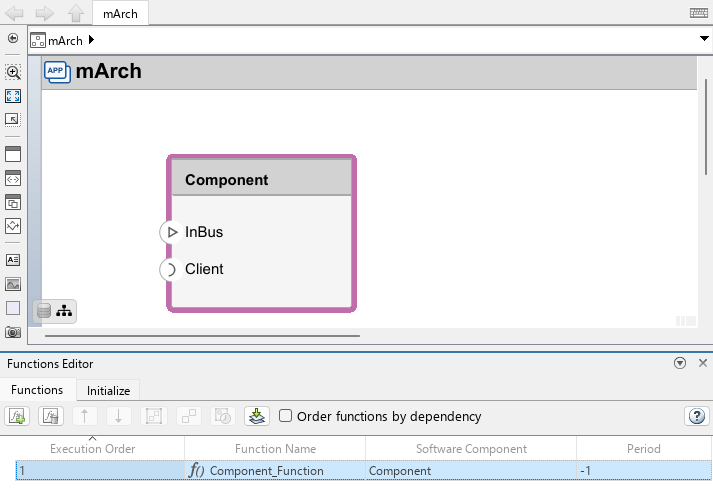
Task: Insert an Image from the palette
Action: click(13, 284)
